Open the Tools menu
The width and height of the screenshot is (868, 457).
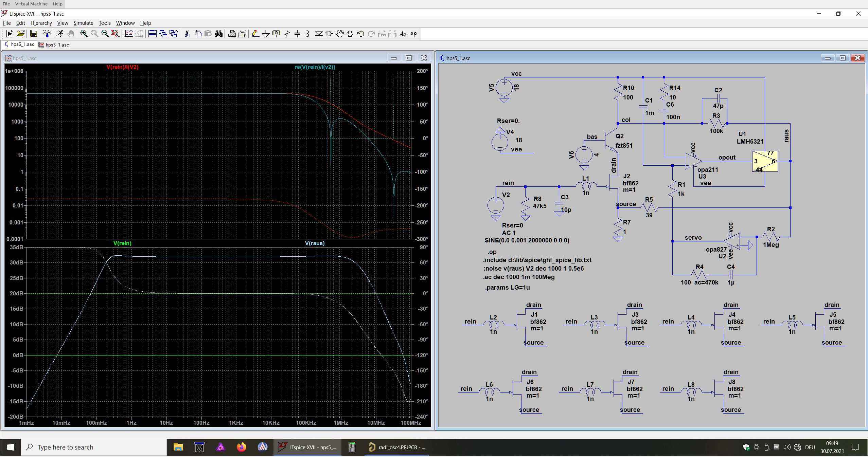coord(105,23)
